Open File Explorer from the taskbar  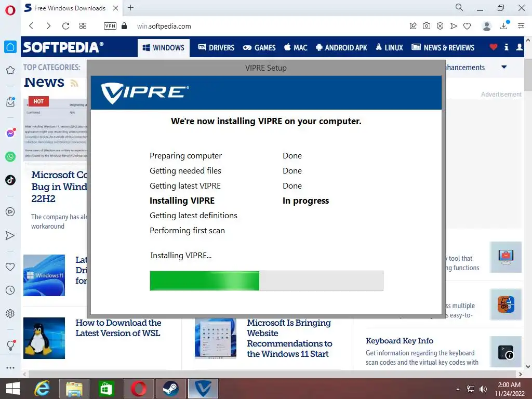pyautogui.click(x=74, y=389)
